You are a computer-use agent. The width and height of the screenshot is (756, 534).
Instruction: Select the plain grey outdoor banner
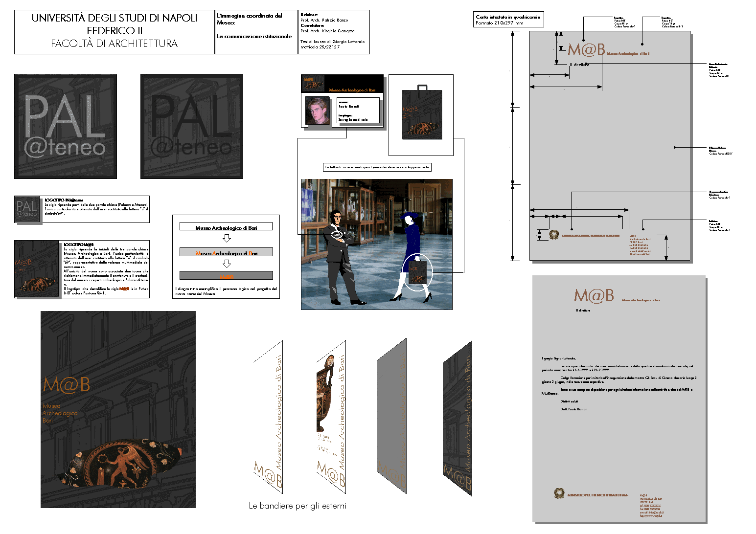click(x=392, y=416)
